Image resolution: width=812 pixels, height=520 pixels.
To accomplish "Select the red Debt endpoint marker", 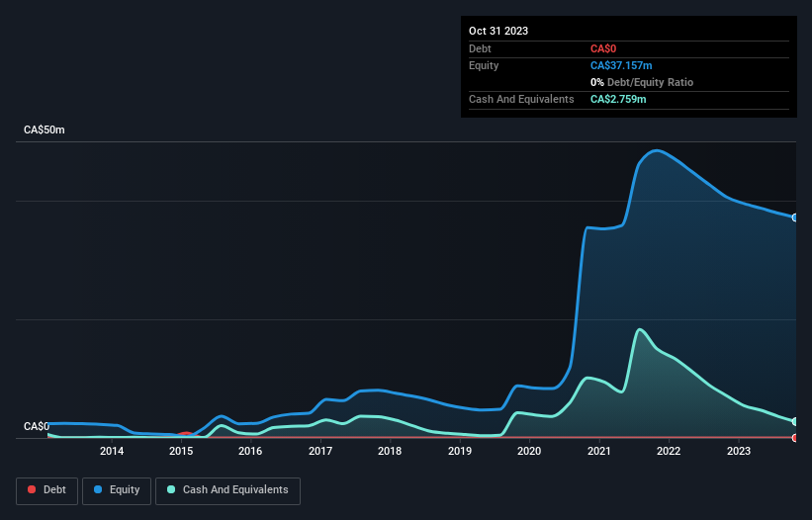I will click(x=795, y=438).
